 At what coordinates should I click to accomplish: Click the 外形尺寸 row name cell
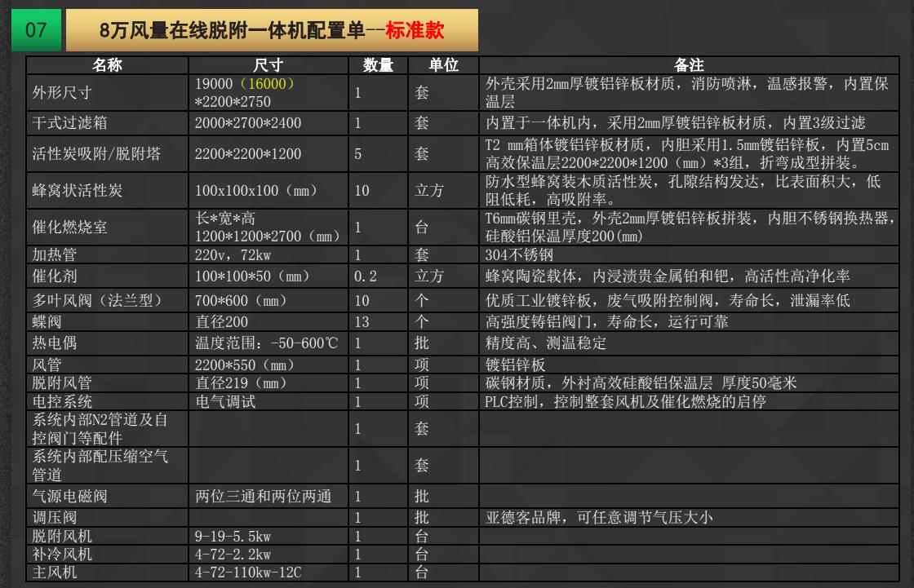pyautogui.click(x=107, y=94)
